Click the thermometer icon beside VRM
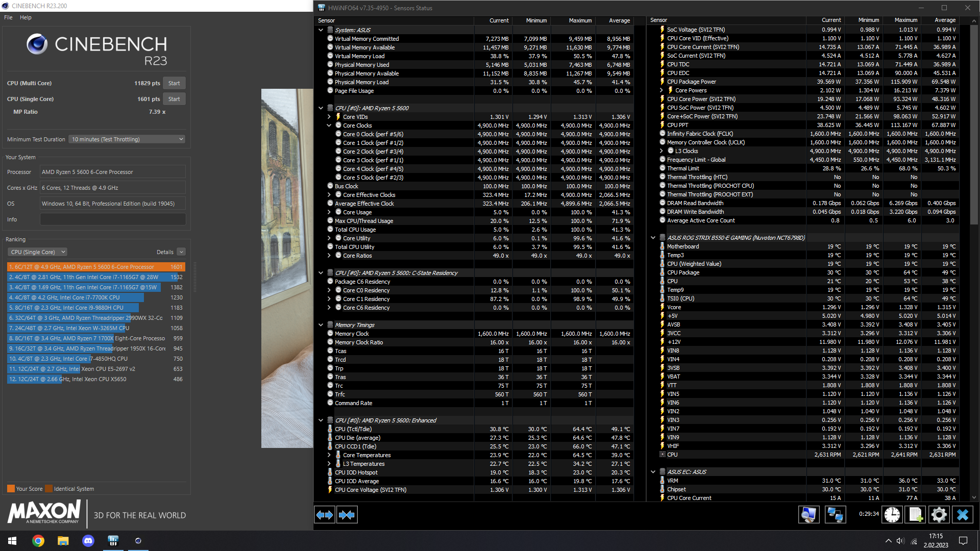980x551 pixels. [663, 481]
